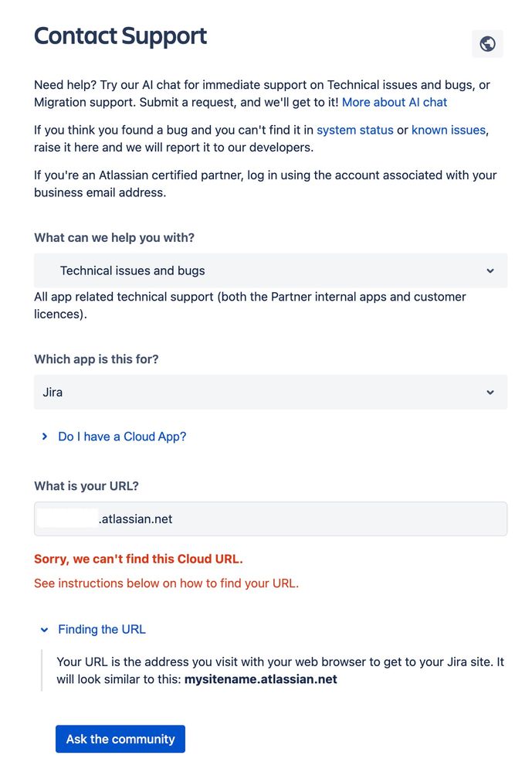This screenshot has width=532, height=772.
Task: Click chevron on the help topic dropdown
Action: click(x=490, y=270)
